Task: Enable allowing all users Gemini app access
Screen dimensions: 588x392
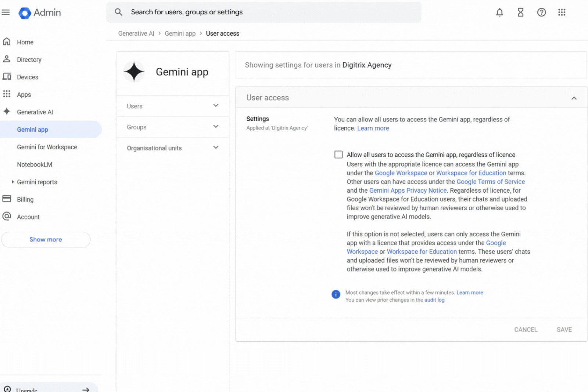Action: point(338,154)
